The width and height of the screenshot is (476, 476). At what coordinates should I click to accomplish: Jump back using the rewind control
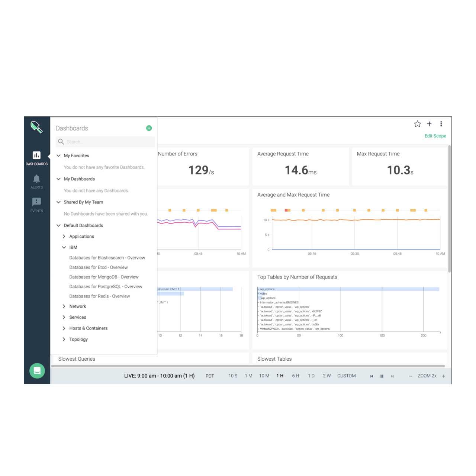pyautogui.click(x=372, y=376)
